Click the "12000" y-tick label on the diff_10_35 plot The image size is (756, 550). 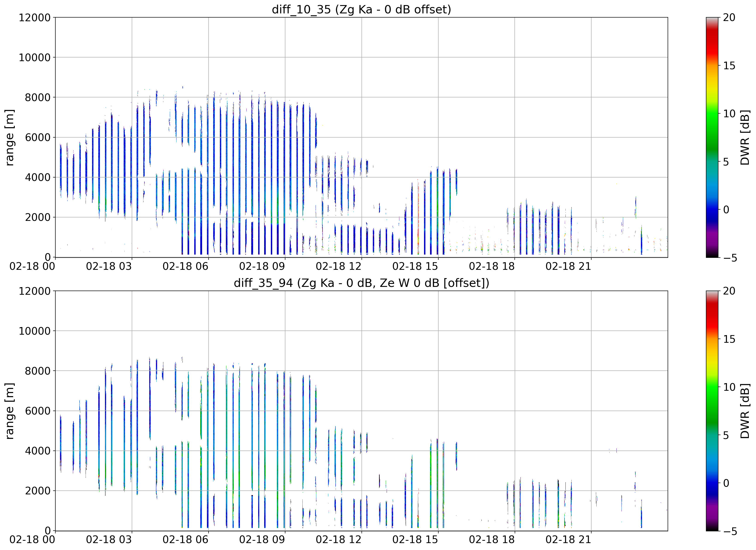(x=35, y=17)
